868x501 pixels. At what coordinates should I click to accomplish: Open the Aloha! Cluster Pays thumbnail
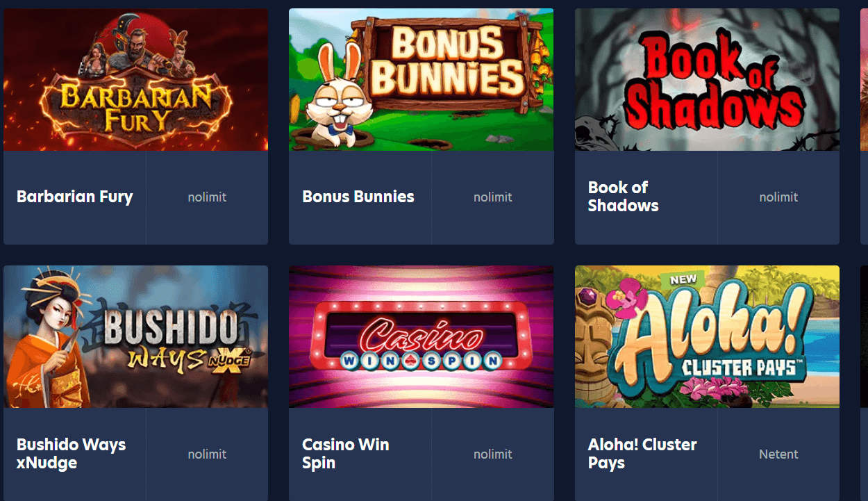pos(707,336)
